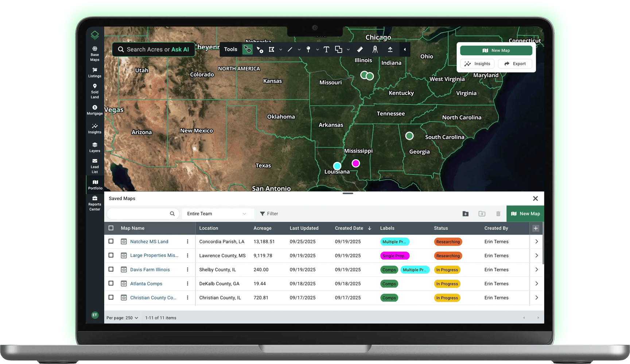Collapse the Tools bar with the arrow
630x364 pixels.
(405, 50)
